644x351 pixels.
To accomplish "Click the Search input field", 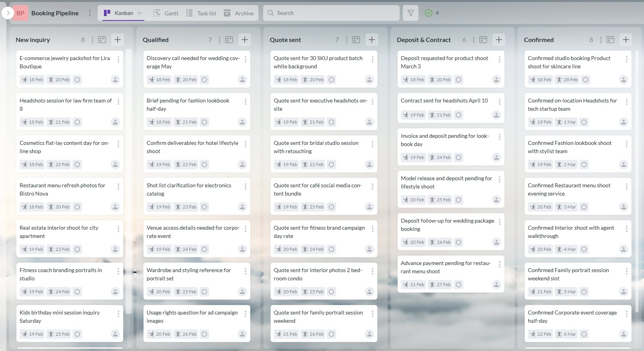I will tap(331, 13).
